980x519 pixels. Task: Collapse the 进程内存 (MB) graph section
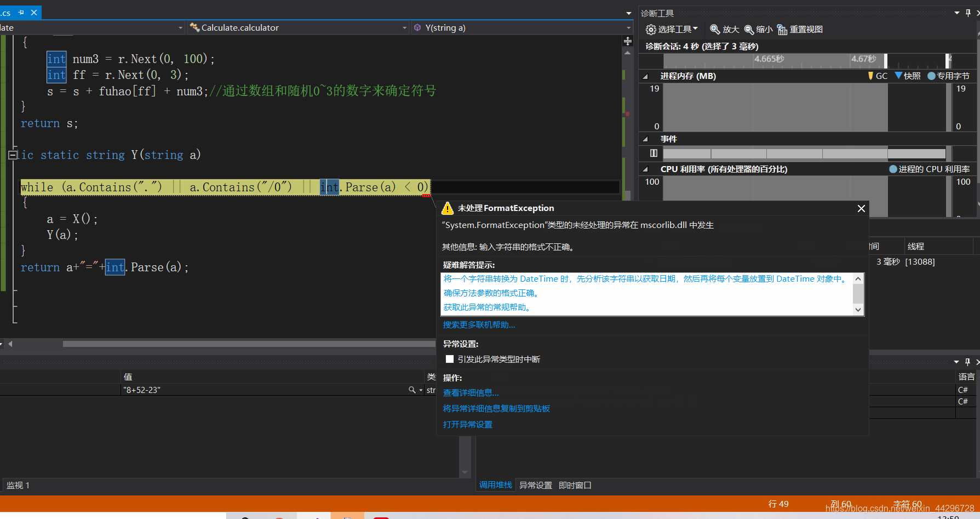pos(645,76)
